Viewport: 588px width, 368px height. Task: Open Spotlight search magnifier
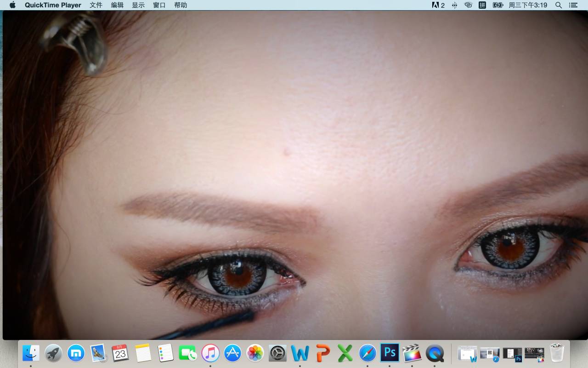click(x=559, y=5)
